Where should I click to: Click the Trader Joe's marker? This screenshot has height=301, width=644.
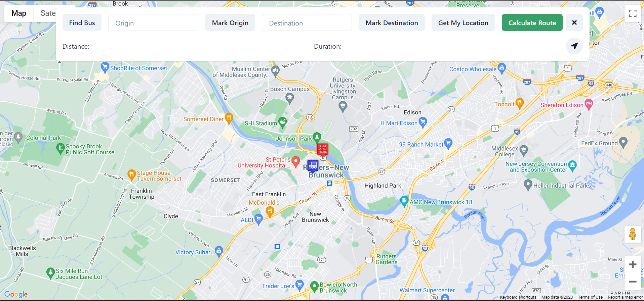[299, 285]
